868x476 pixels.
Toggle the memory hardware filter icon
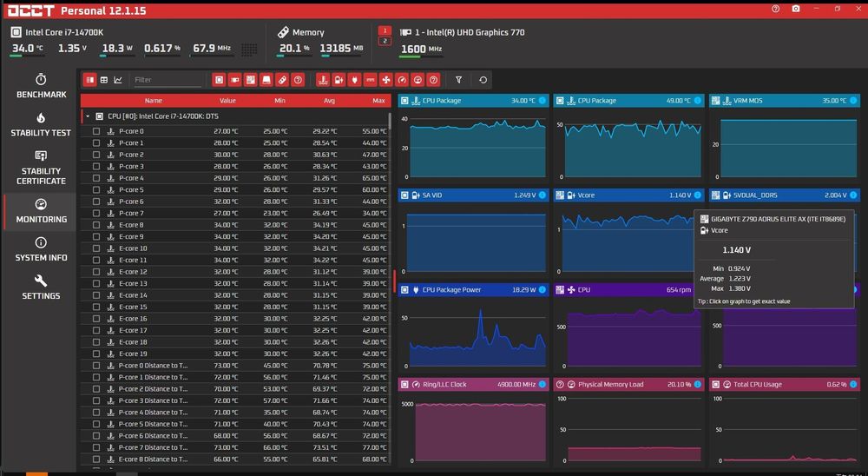tap(281, 80)
